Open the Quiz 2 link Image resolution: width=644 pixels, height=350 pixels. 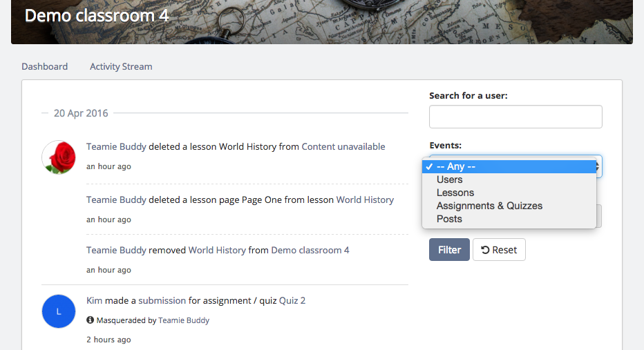coord(292,301)
